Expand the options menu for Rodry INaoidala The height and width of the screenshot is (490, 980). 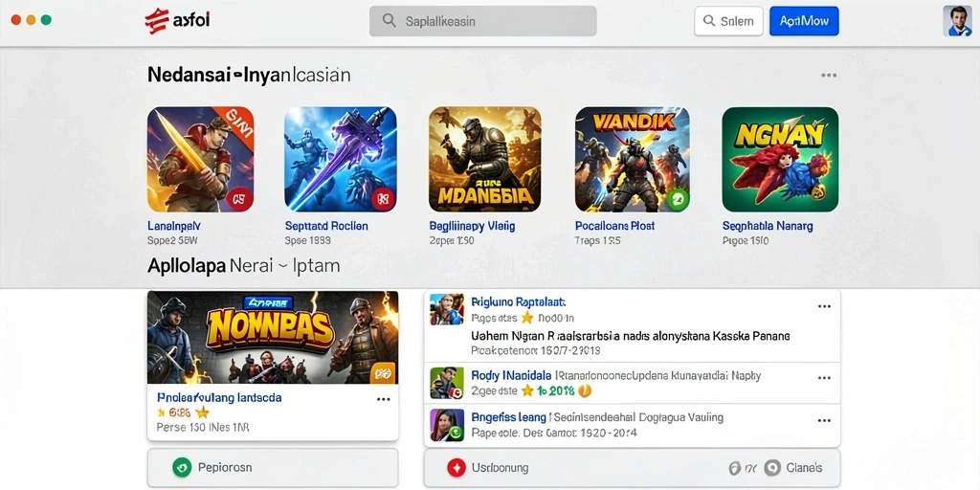[824, 378]
